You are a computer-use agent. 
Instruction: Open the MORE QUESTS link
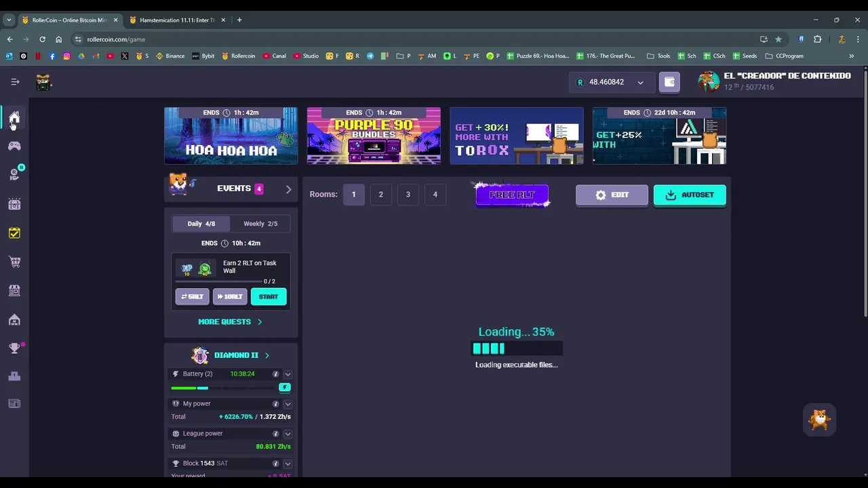(230, 322)
